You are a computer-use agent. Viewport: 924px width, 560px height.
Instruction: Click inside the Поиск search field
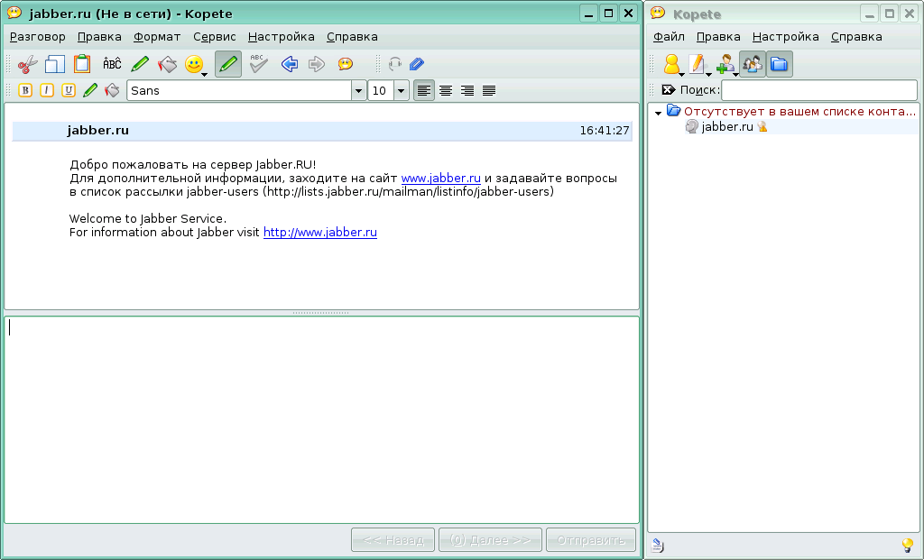point(818,89)
